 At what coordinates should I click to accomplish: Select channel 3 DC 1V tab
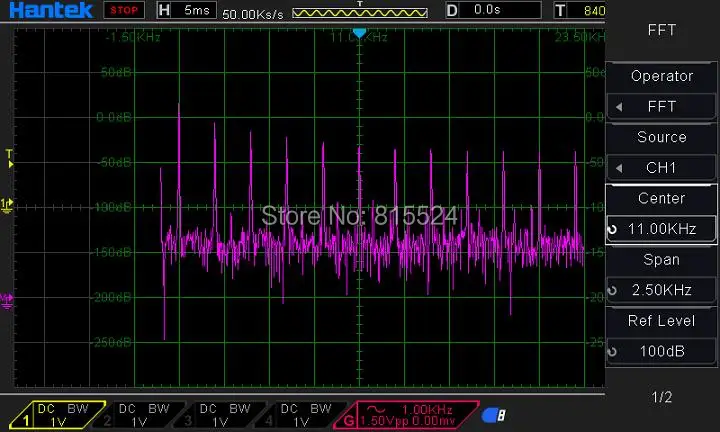pos(220,415)
